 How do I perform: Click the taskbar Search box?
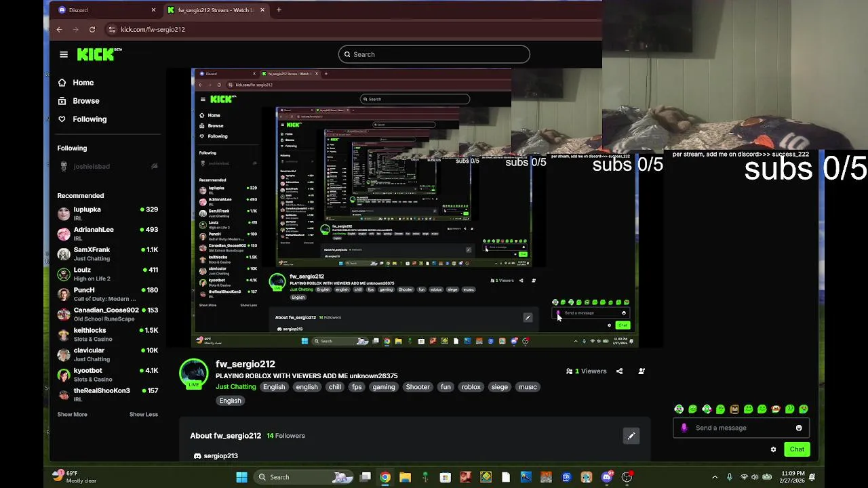click(302, 477)
